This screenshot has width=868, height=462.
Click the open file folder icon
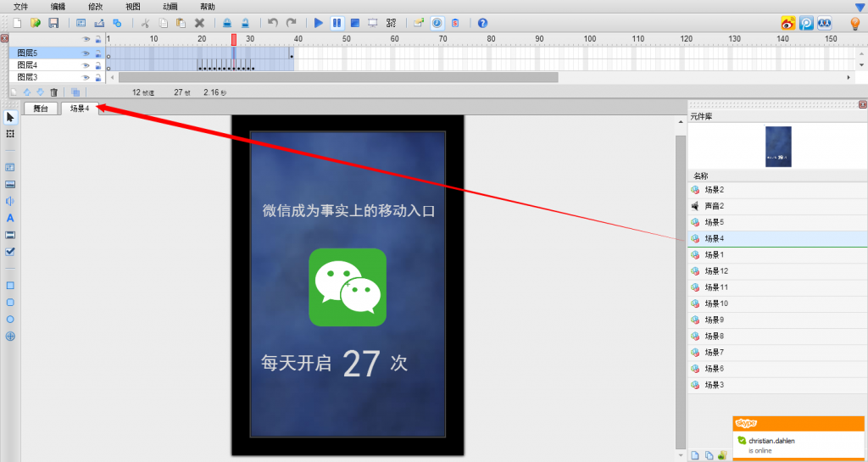pos(36,23)
